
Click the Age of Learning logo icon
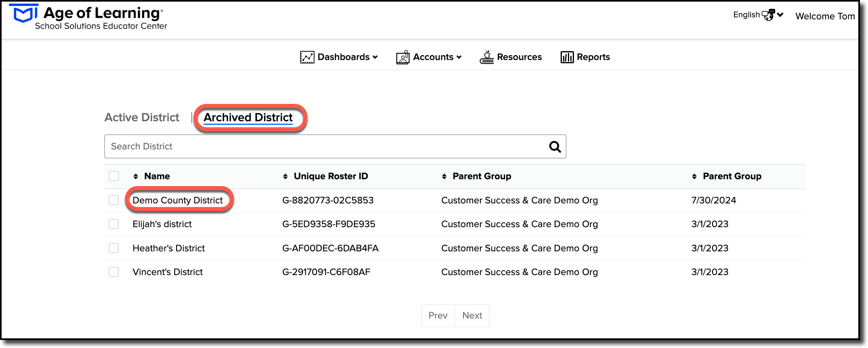pos(25,14)
